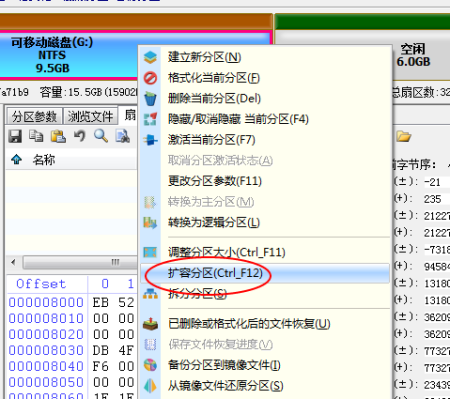Click hex offset row 000008050
450x399 pixels.
tap(46, 382)
